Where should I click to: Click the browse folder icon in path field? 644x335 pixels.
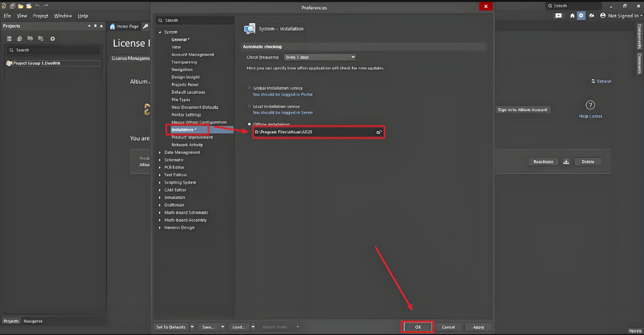[x=379, y=132]
